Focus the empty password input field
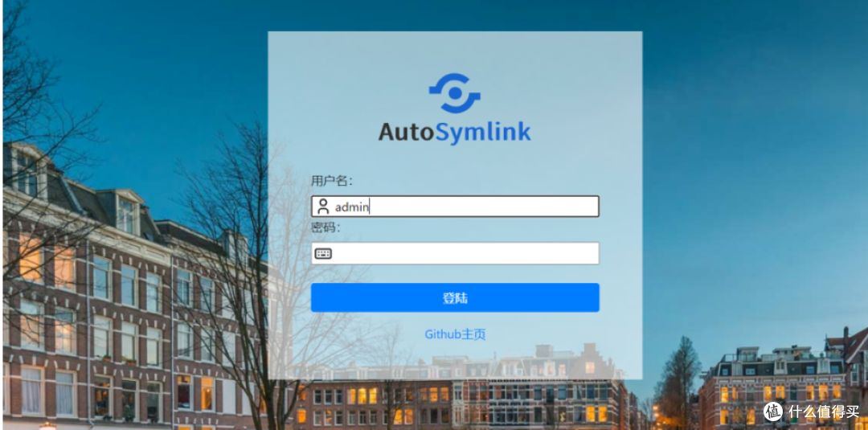 pos(455,253)
